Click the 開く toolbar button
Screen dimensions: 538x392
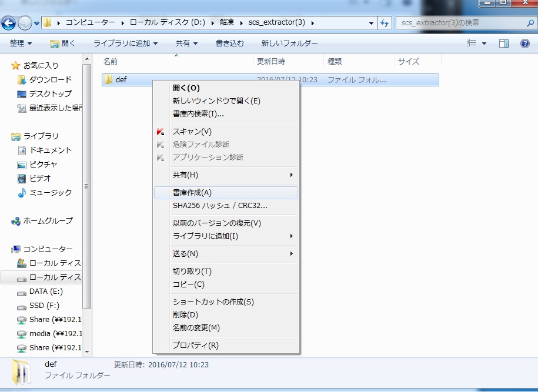62,43
